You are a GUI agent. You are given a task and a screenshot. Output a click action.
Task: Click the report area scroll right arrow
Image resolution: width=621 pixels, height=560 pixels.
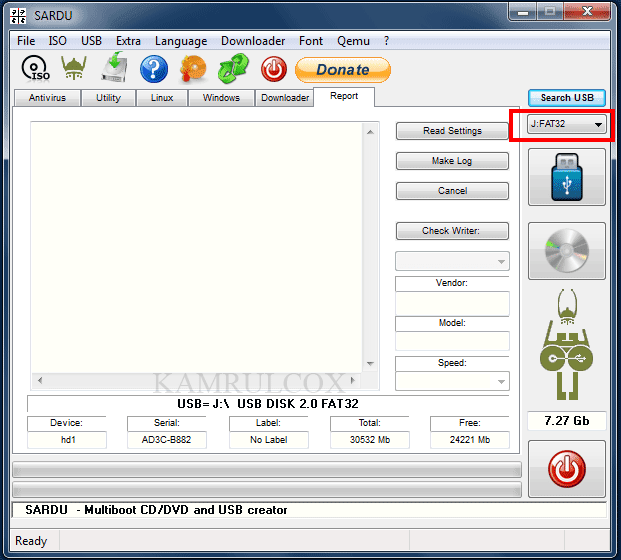click(353, 381)
